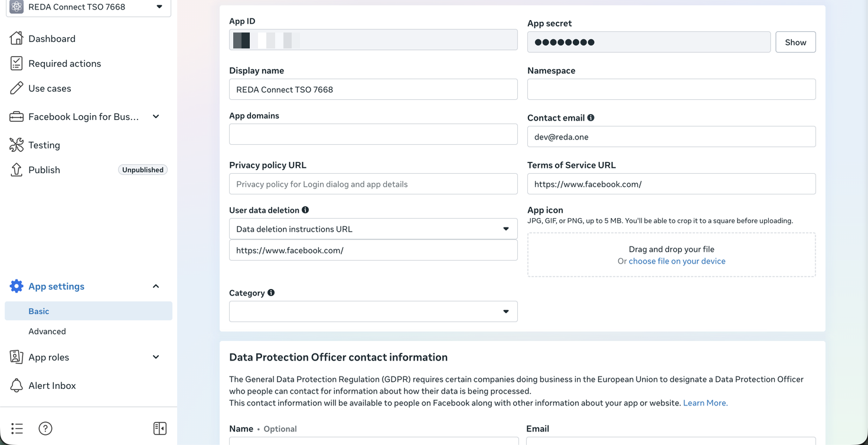
Task: Click the App roles person icon
Action: pyautogui.click(x=17, y=357)
